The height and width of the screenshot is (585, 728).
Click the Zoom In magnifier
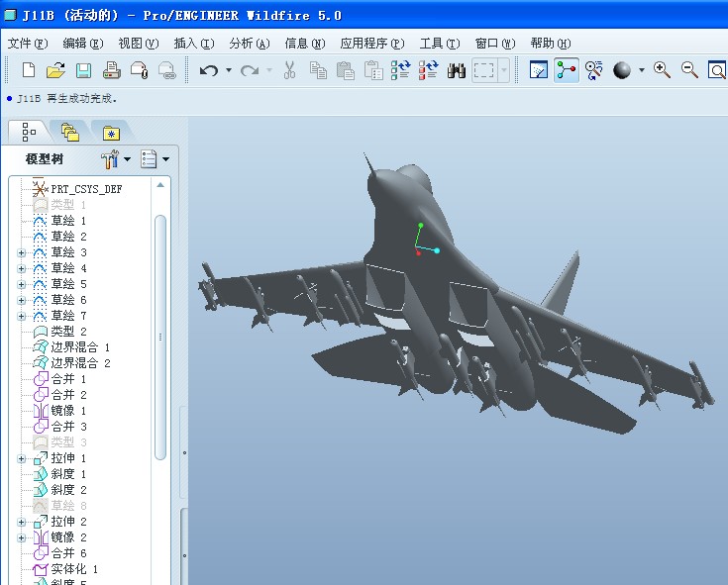(662, 70)
